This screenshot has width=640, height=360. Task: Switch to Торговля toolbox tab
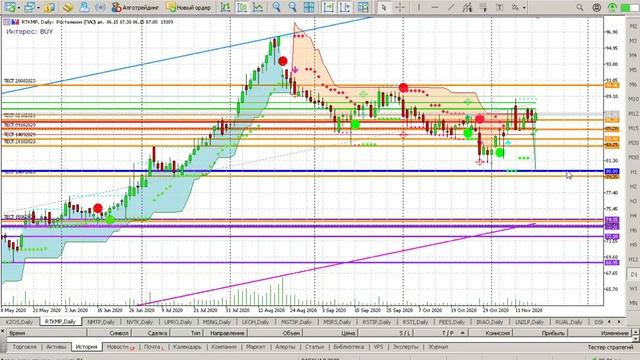click(x=24, y=347)
